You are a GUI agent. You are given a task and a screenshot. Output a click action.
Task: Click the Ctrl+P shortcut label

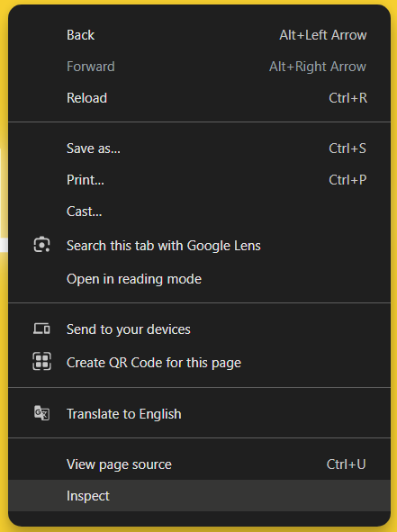coord(347,180)
